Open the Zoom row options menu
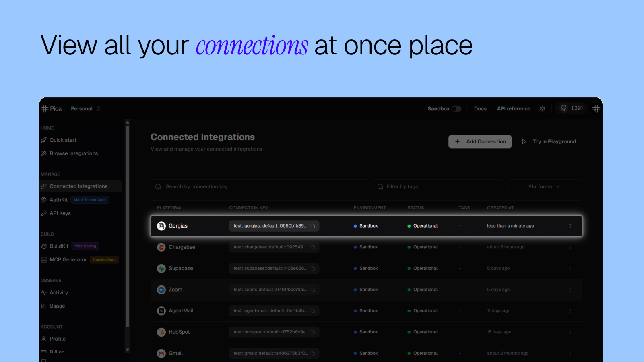The width and height of the screenshot is (644, 362). (x=570, y=290)
